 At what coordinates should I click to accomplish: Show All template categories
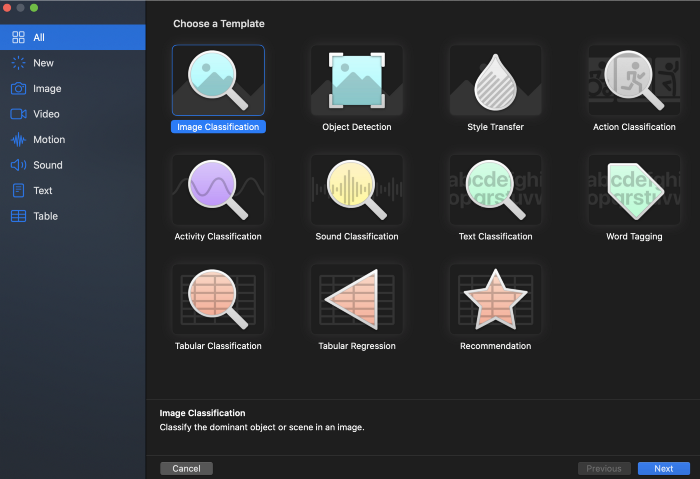point(73,37)
